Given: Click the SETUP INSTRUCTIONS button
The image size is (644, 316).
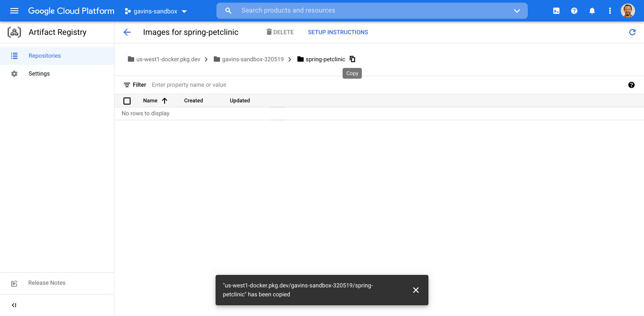Looking at the screenshot, I should pyautogui.click(x=338, y=32).
